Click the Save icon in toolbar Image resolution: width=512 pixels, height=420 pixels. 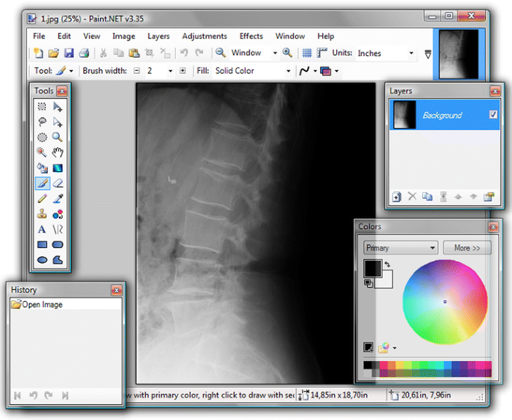point(69,53)
